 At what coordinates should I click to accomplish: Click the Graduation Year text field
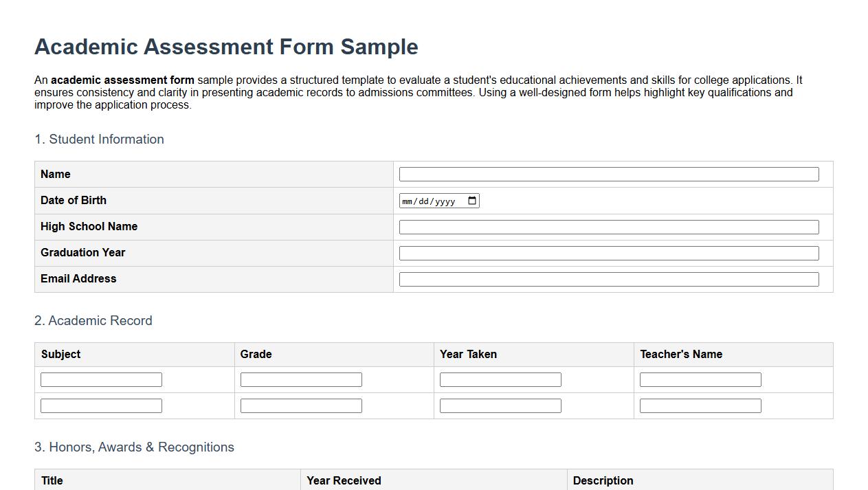click(x=608, y=252)
